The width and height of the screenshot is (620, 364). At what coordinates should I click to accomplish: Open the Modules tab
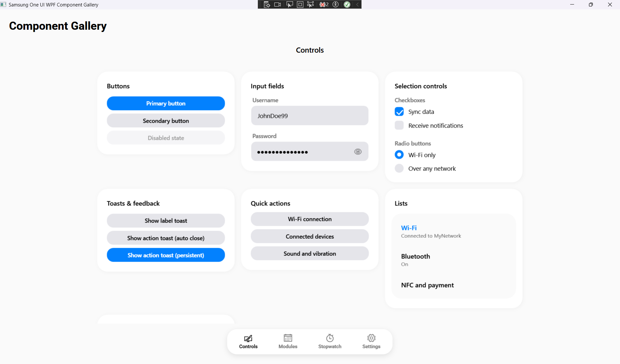(x=288, y=342)
